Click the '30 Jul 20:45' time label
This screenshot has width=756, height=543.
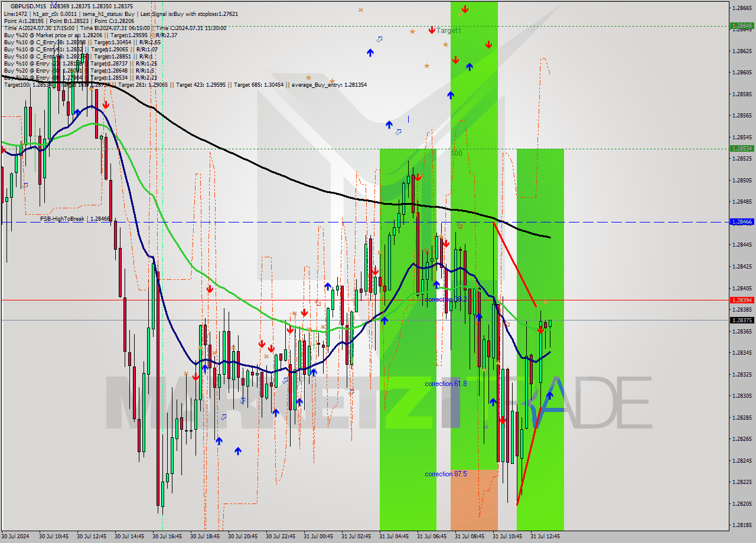(243, 537)
